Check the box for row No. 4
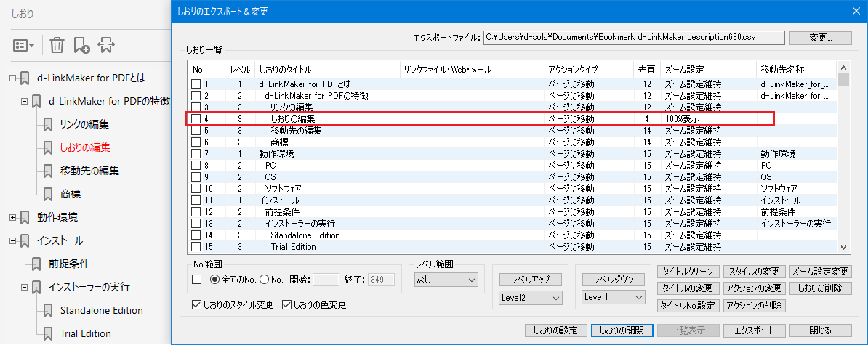The image size is (868, 345). [196, 119]
